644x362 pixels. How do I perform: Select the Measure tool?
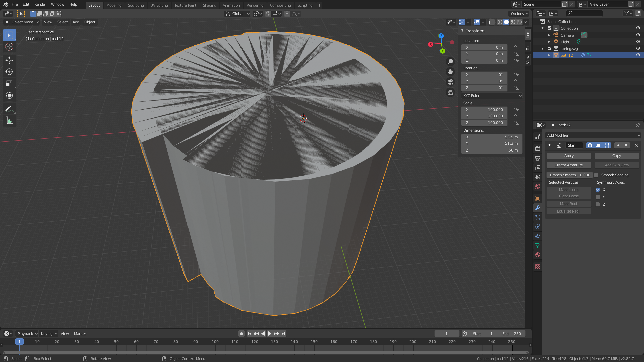click(9, 121)
